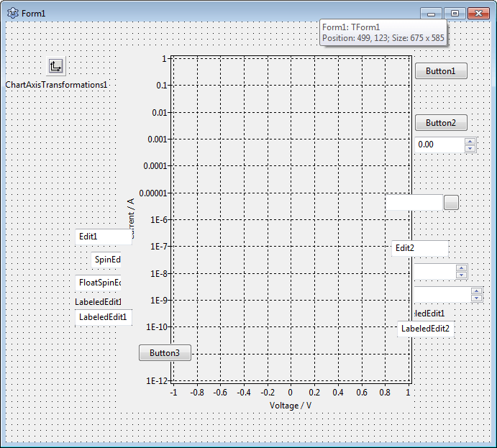Click the Edit1 text field
497x448 pixels.
click(104, 237)
